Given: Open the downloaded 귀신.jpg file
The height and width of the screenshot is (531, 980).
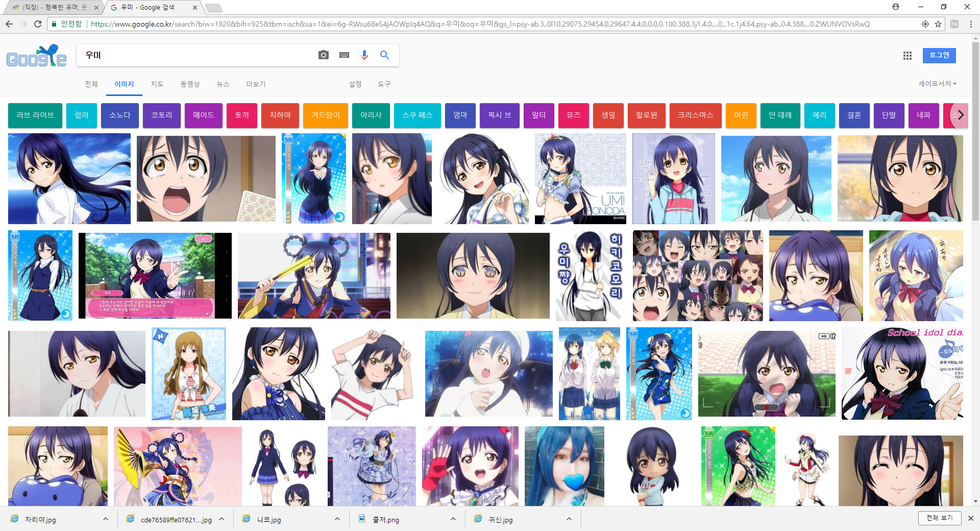Looking at the screenshot, I should coord(501,520).
